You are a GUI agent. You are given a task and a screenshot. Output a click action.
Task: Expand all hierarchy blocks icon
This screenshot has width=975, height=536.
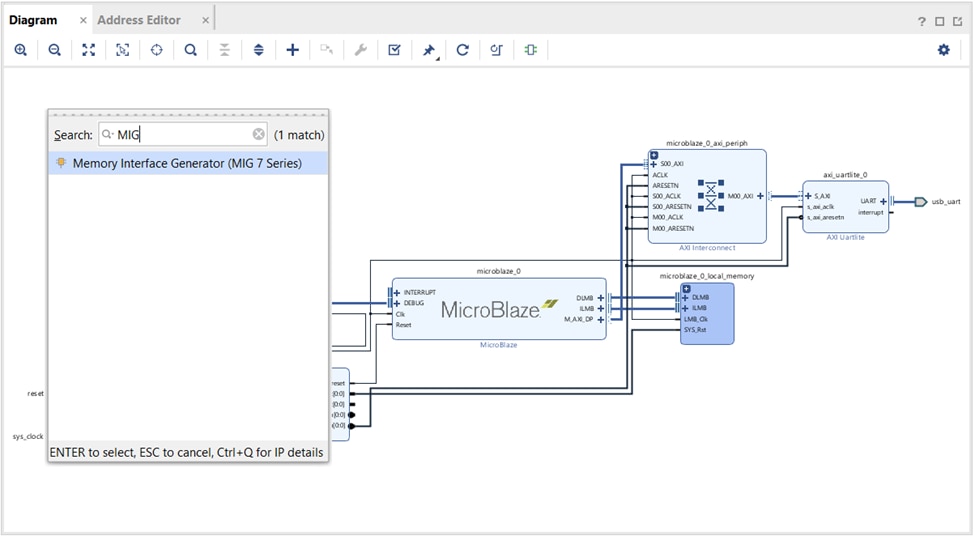[x=259, y=50]
